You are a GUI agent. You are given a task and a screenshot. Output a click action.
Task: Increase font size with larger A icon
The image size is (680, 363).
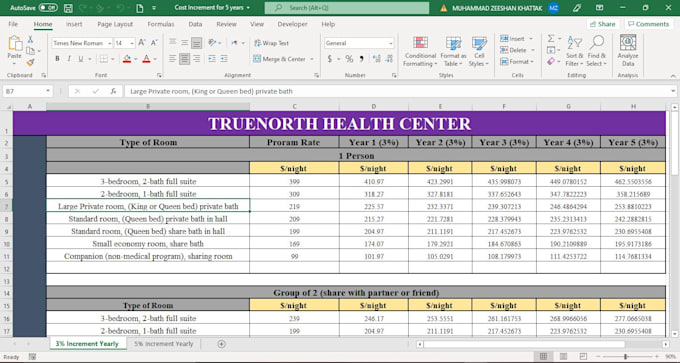pos(142,43)
